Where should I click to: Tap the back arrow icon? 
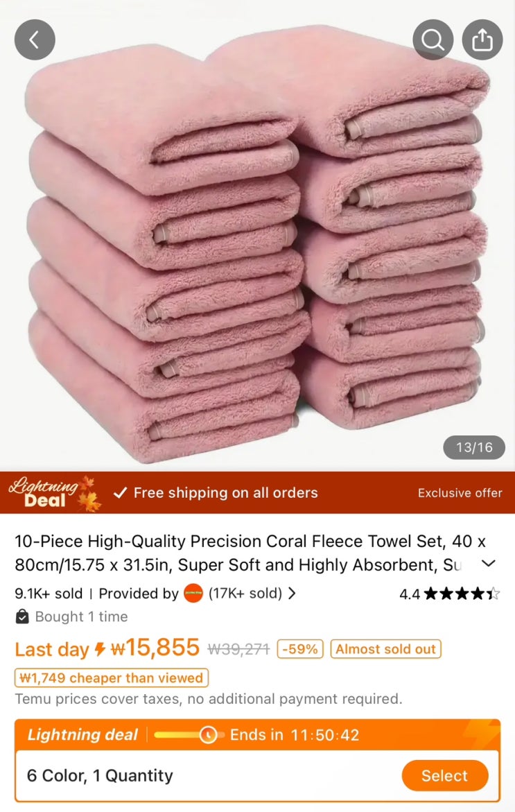pyautogui.click(x=35, y=40)
